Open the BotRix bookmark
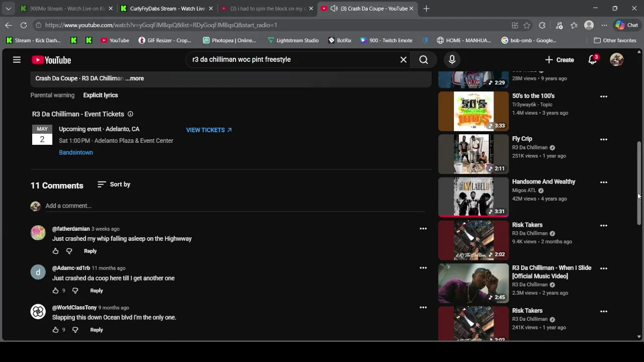644x362 pixels. click(340, 40)
